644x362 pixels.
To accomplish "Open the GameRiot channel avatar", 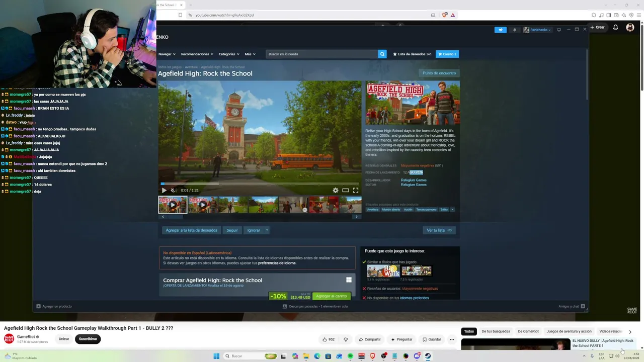I will click(x=9, y=339).
